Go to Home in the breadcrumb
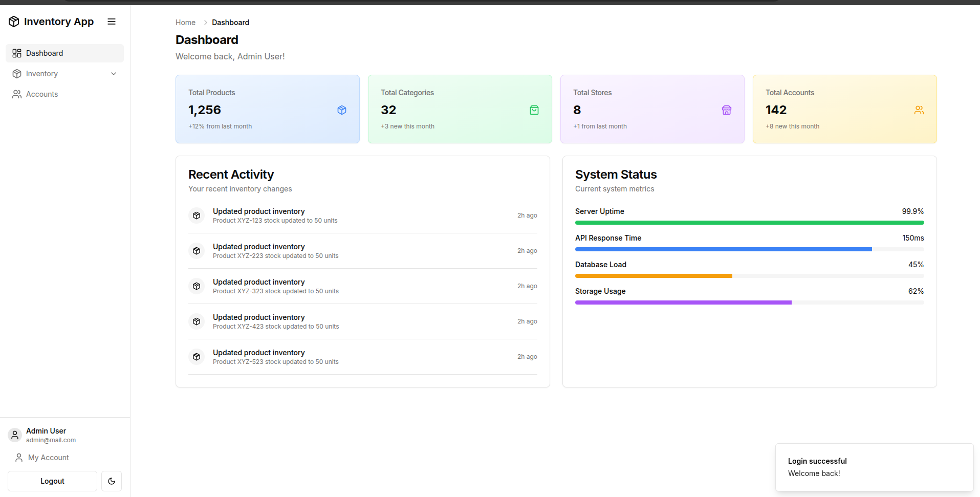This screenshot has height=497, width=980. point(185,23)
